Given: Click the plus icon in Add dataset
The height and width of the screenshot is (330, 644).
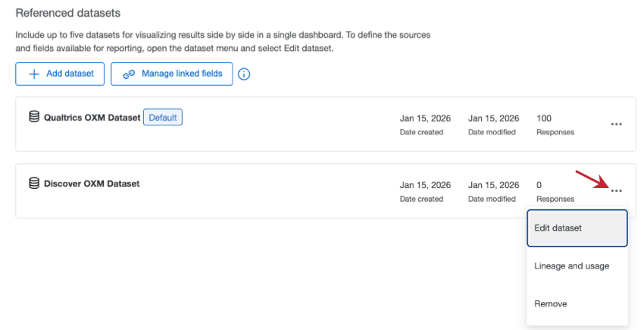Looking at the screenshot, I should pos(34,74).
